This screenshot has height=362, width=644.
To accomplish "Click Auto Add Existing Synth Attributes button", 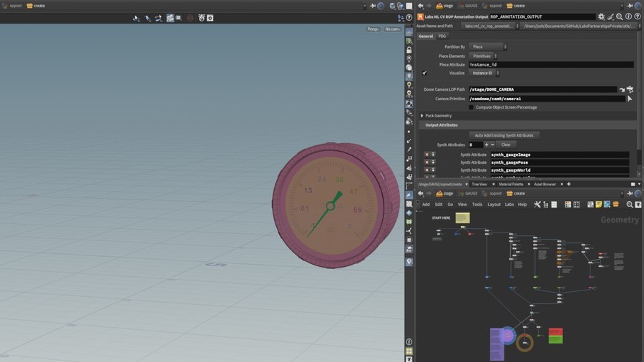I will coord(504,135).
